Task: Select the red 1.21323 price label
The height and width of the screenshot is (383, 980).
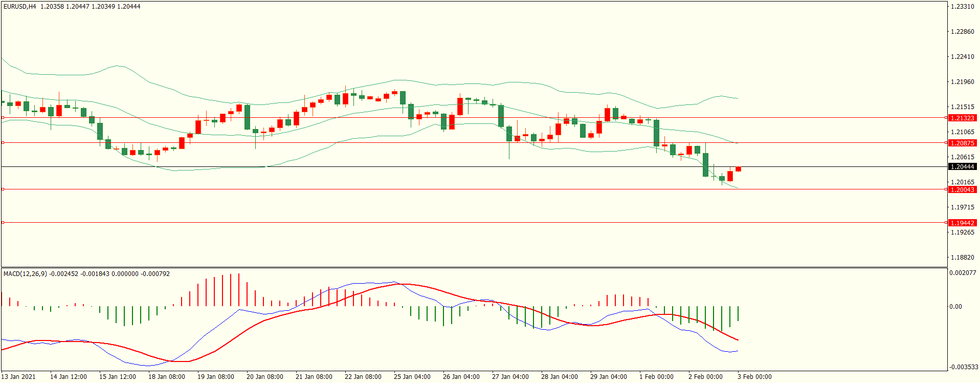Action: pyautogui.click(x=962, y=118)
